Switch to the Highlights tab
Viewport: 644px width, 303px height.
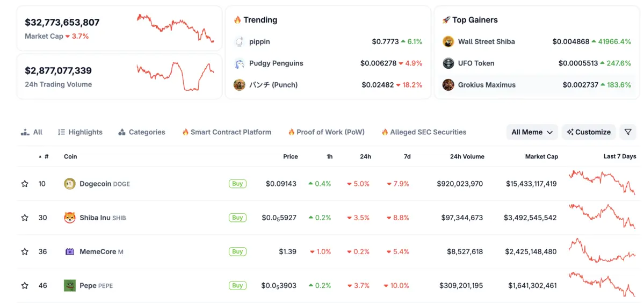click(x=80, y=132)
